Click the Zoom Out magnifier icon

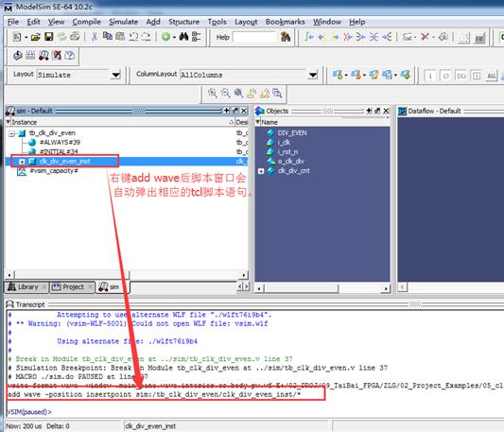pyautogui.click(x=226, y=94)
